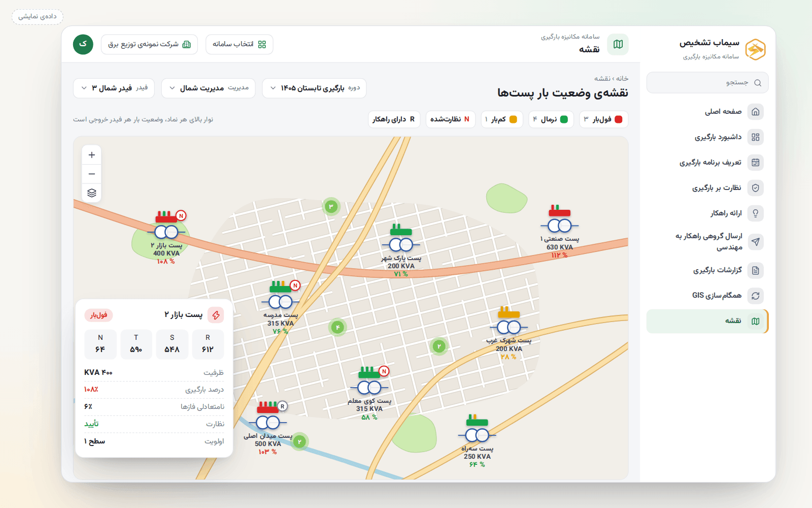Open داشبورد بارگیری in sidebar

coord(707,137)
